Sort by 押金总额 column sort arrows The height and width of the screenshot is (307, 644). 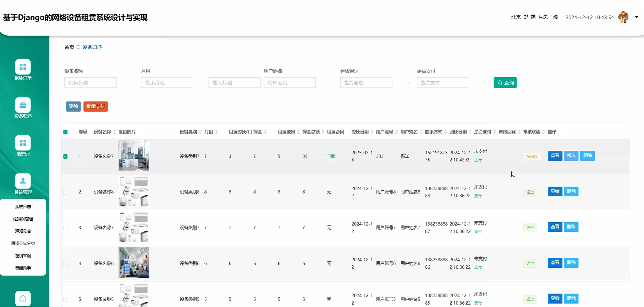click(323, 132)
